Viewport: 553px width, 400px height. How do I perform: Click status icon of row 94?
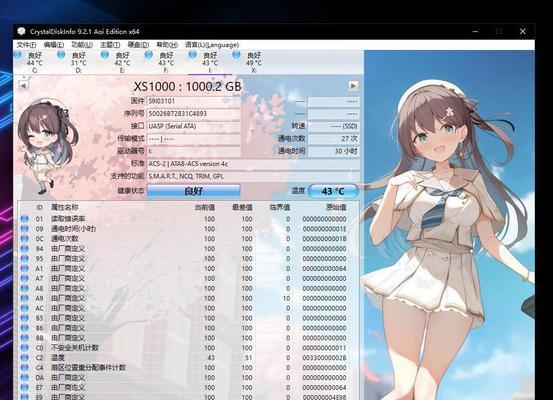click(x=24, y=248)
